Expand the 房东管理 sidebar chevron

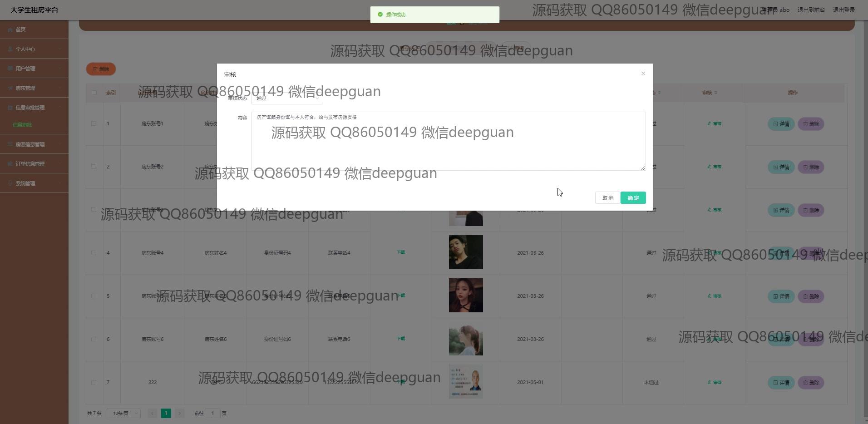coord(60,88)
